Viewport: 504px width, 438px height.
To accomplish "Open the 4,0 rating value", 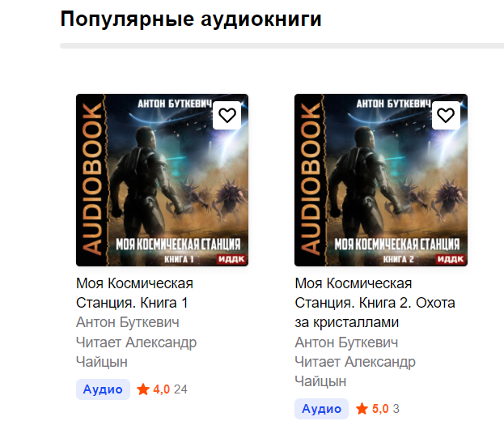I will pyautogui.click(x=161, y=389).
